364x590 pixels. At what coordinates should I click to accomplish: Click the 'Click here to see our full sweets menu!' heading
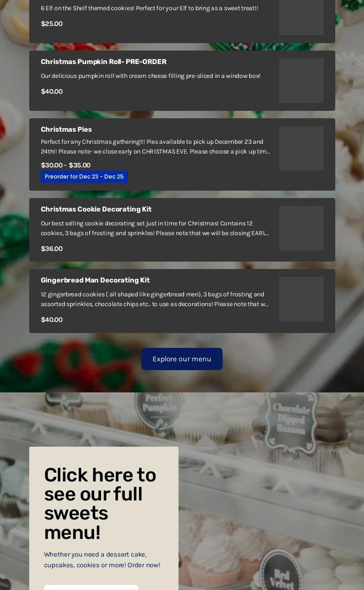[x=100, y=504]
